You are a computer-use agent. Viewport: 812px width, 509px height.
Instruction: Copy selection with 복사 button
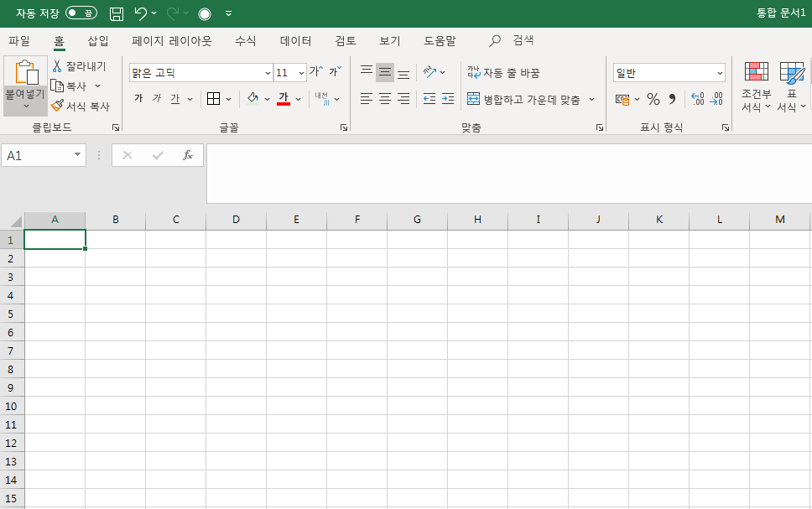pyautogui.click(x=70, y=86)
